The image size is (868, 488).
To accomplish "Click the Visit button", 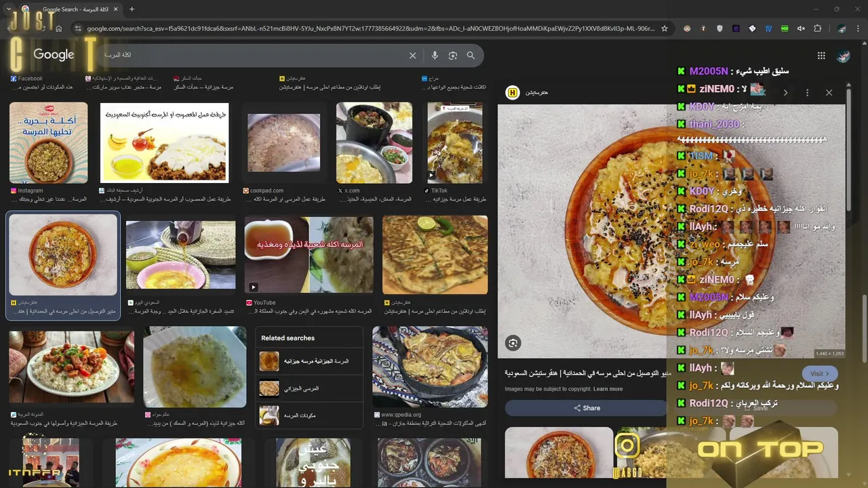I will [x=819, y=373].
